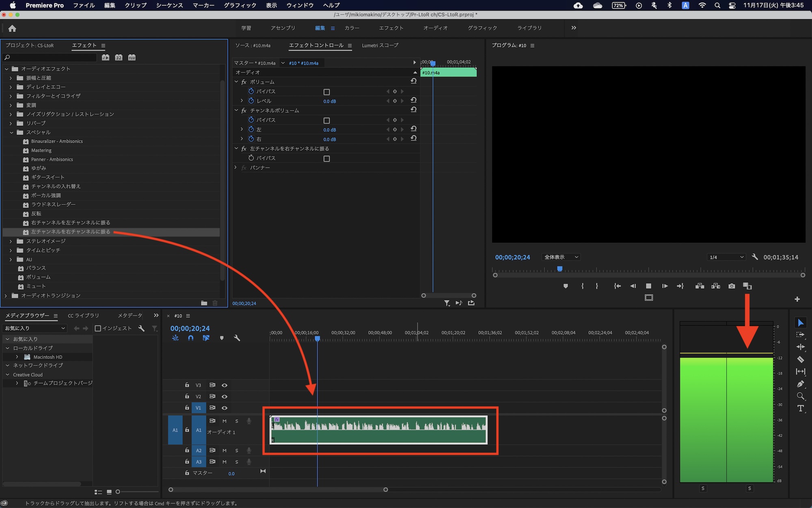Viewport: 812px width, 508px height.
Task: Toggle V1 track eye visibility
Action: coord(225,408)
